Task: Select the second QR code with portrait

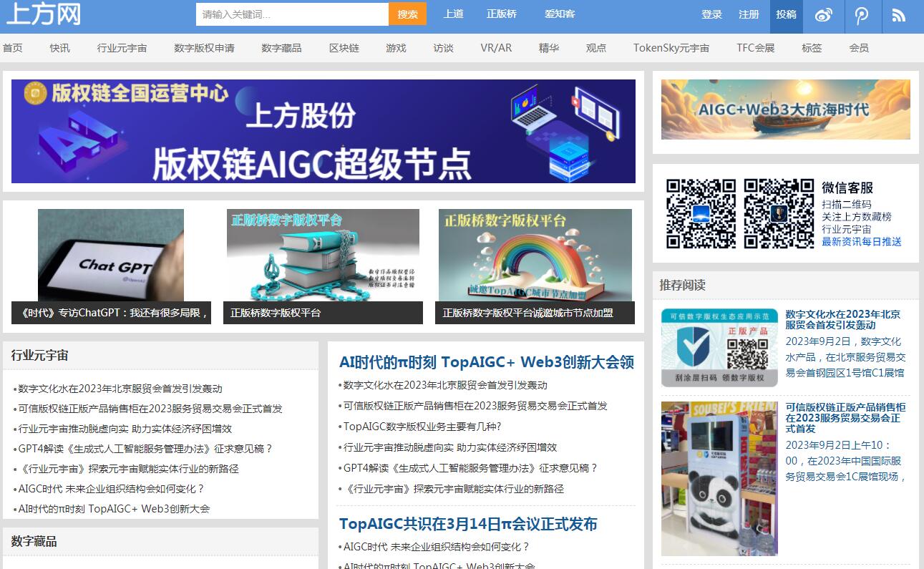Action: click(779, 213)
